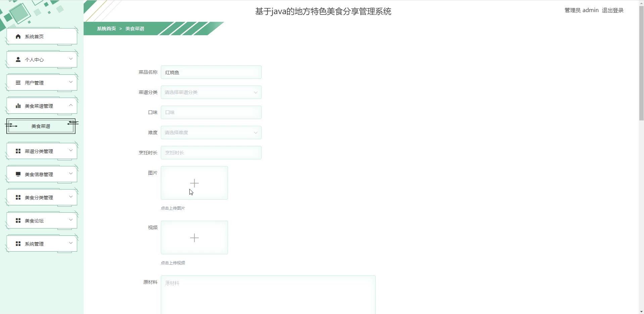Click the monitor icon beside 美食信息管理

[18, 174]
